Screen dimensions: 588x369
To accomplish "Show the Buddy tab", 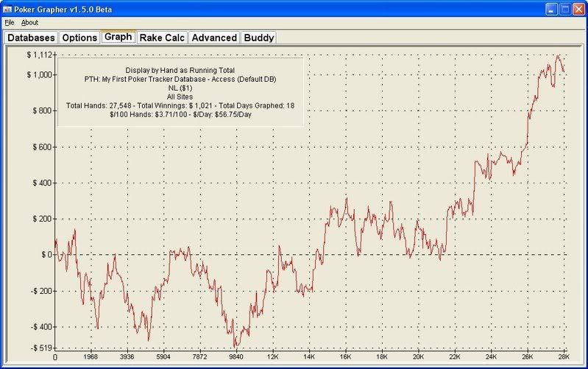I will point(258,38).
